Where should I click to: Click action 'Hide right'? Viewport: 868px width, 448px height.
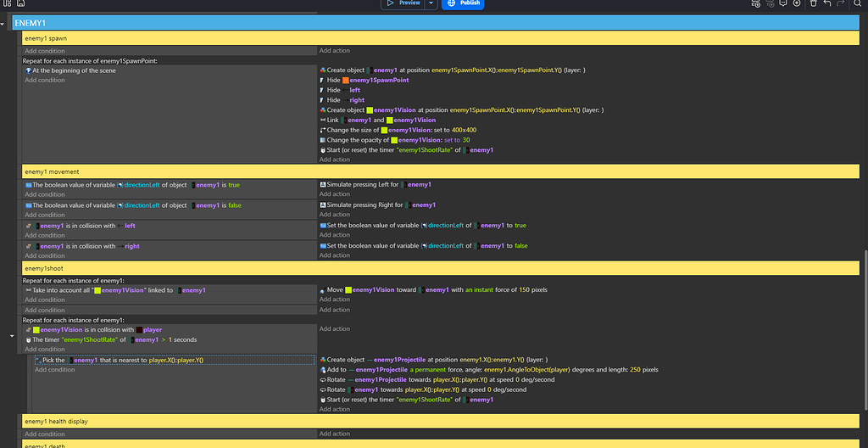coord(342,100)
